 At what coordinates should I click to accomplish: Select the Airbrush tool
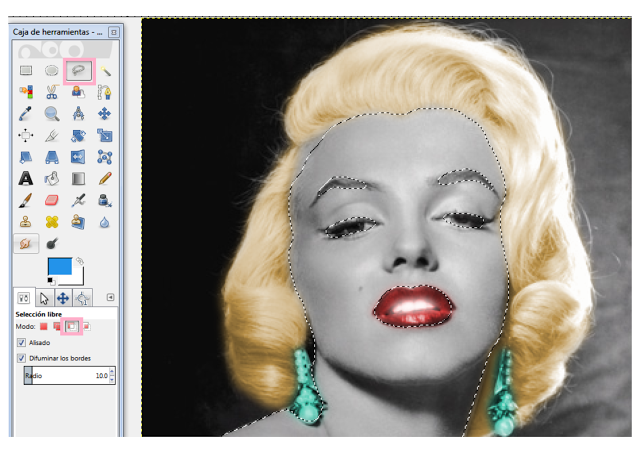point(78,200)
